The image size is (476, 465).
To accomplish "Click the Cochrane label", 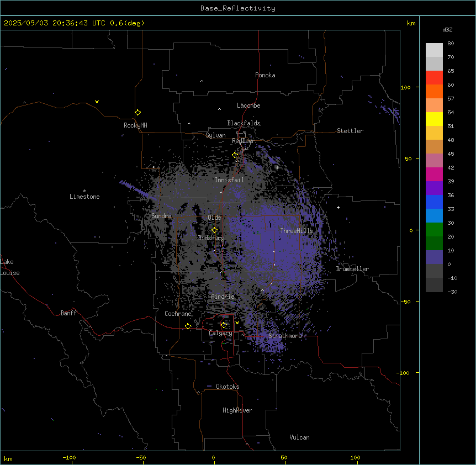I will pyautogui.click(x=178, y=314).
